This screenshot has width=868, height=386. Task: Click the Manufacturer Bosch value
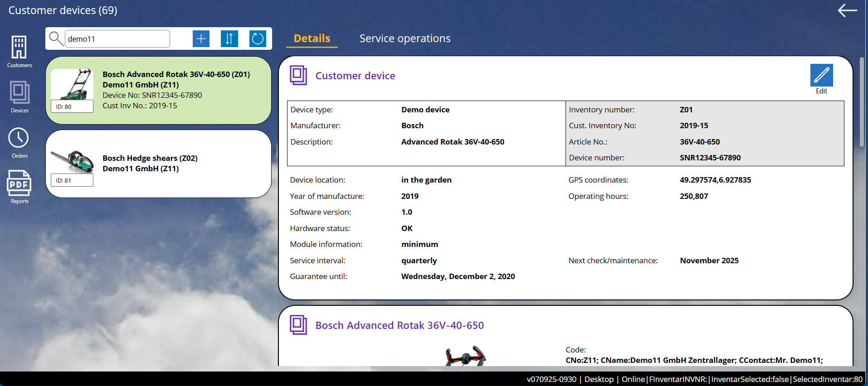pyautogui.click(x=412, y=125)
